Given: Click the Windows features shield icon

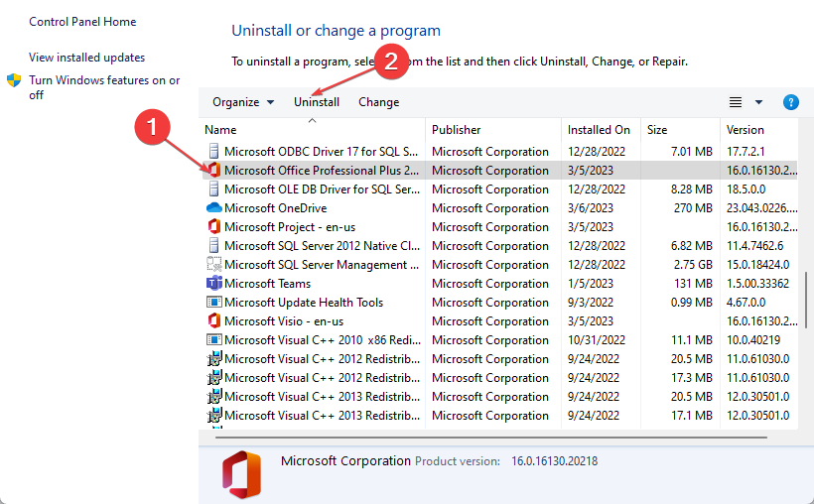Looking at the screenshot, I should (x=15, y=81).
